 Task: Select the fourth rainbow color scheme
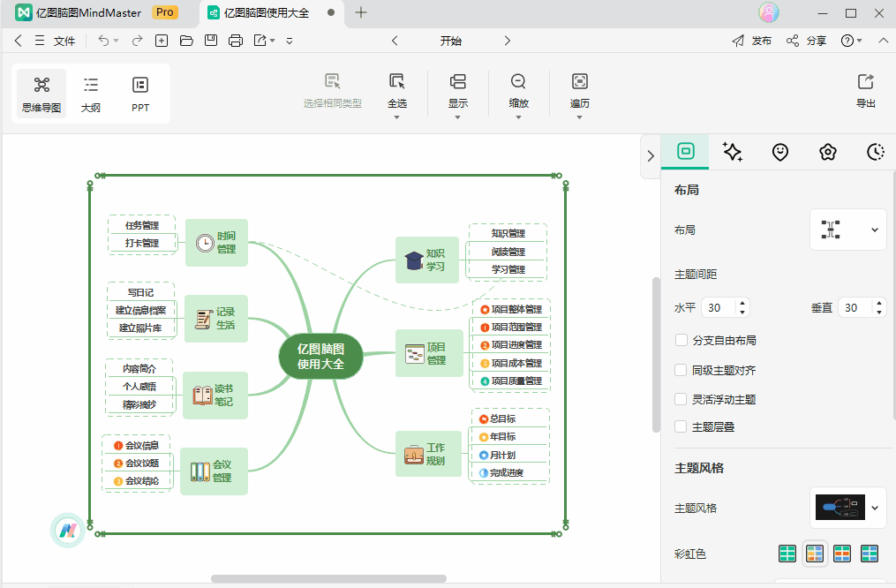pos(870,554)
